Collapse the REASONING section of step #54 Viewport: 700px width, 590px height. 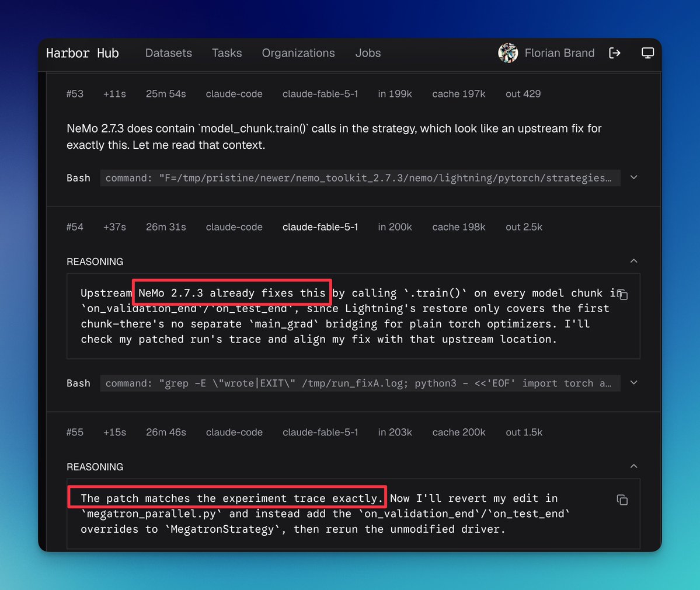coord(633,261)
